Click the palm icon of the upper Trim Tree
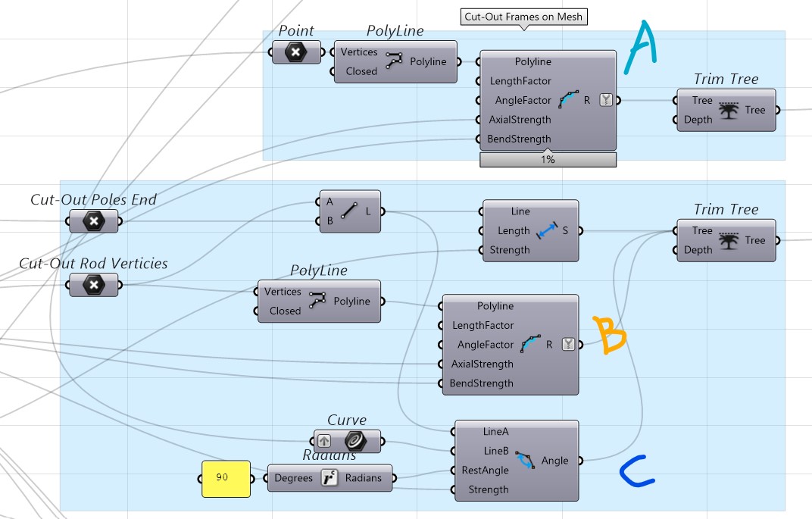This screenshot has width=812, height=519. tap(729, 110)
